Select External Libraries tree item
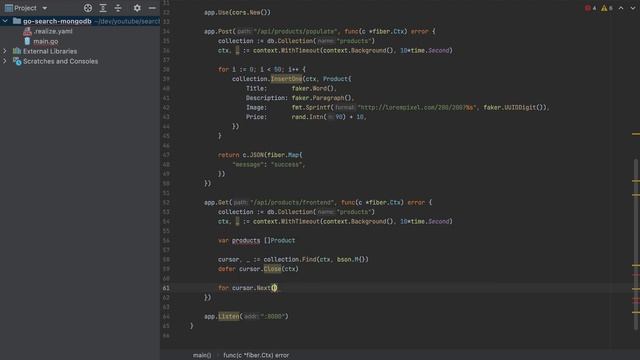The width and height of the screenshot is (640, 360). click(50, 51)
